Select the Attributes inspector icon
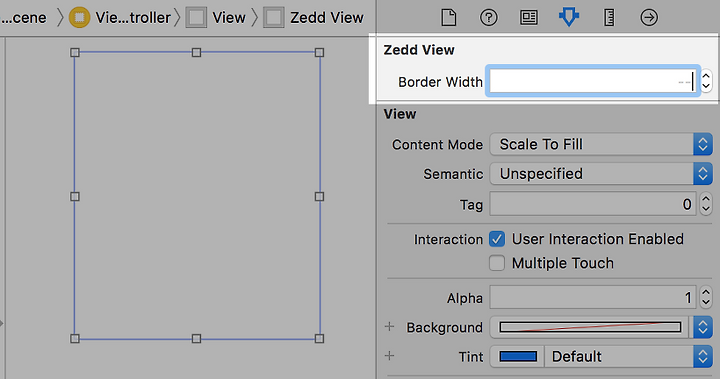This screenshot has height=379, width=720. tap(569, 18)
